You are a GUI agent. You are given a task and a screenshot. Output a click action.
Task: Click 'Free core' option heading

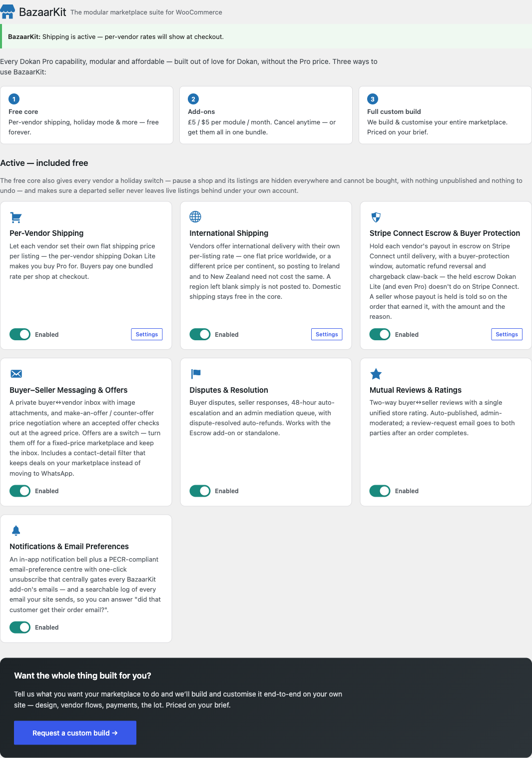[x=23, y=111]
